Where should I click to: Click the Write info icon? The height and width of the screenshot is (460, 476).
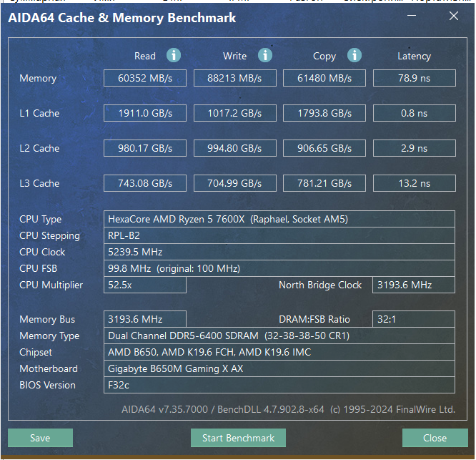click(x=265, y=55)
